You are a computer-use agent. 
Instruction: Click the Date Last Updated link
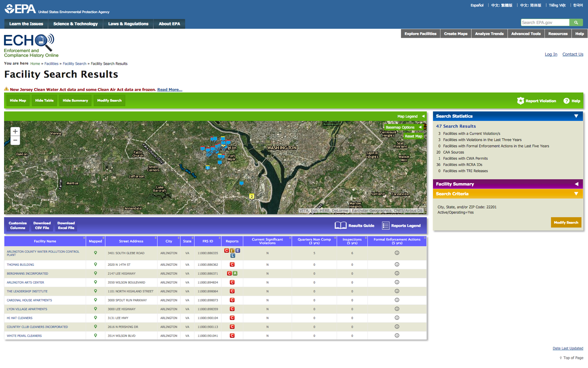(x=568, y=348)
